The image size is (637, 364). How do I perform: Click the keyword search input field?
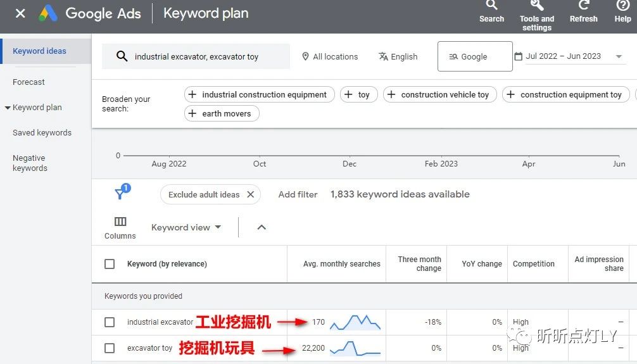(196, 56)
